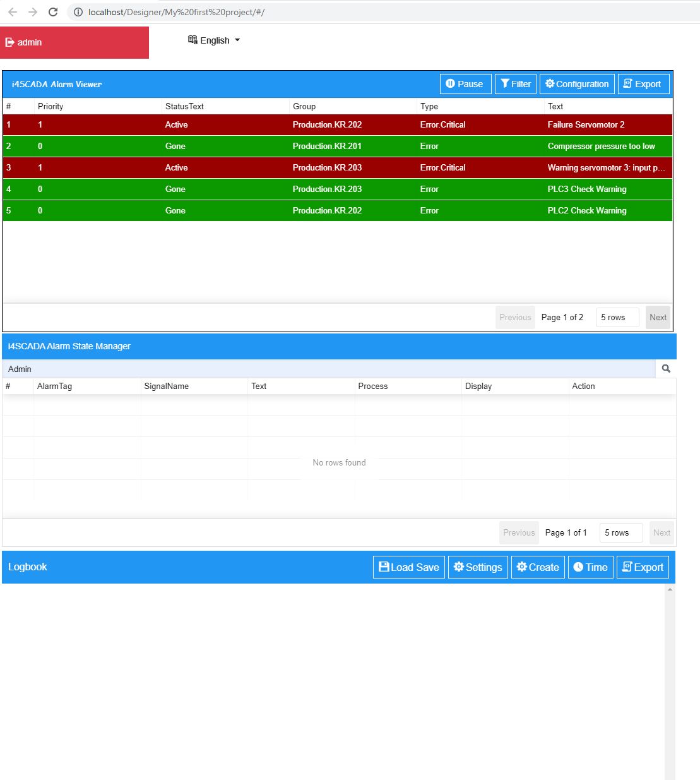Click the Logbook vertical scrollbar up arrow
700x780 pixels.
(x=670, y=589)
